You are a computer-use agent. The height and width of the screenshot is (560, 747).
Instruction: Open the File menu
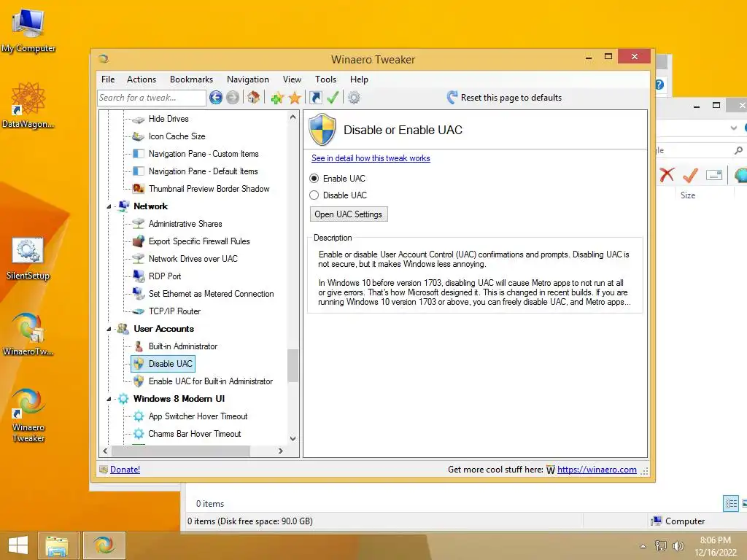point(108,79)
